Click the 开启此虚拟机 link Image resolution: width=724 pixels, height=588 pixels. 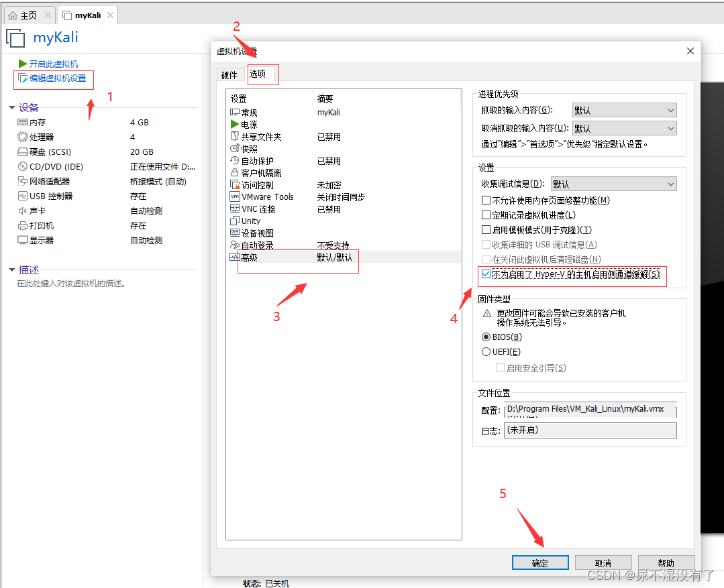tap(54, 64)
